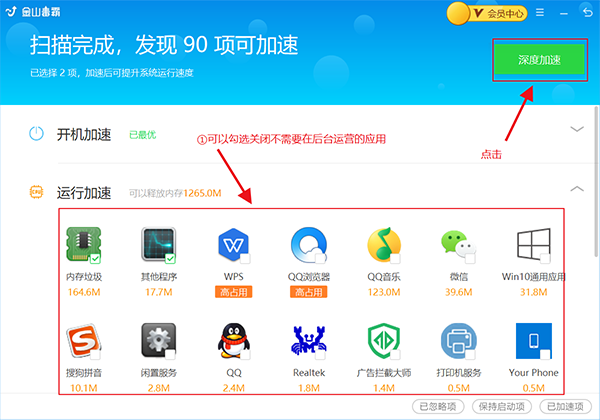600x420 pixels.
Task: Click the 开机加速 power icon
Action: click(x=36, y=133)
